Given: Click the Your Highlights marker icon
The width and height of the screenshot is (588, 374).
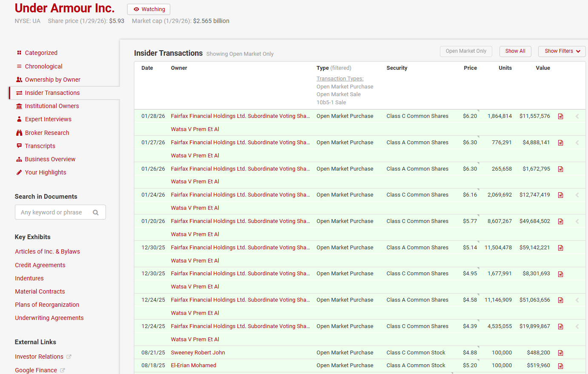Looking at the screenshot, I should (x=19, y=172).
